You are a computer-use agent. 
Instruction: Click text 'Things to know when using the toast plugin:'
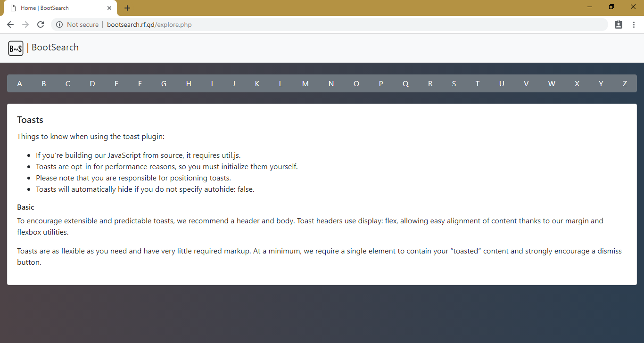pos(91,137)
